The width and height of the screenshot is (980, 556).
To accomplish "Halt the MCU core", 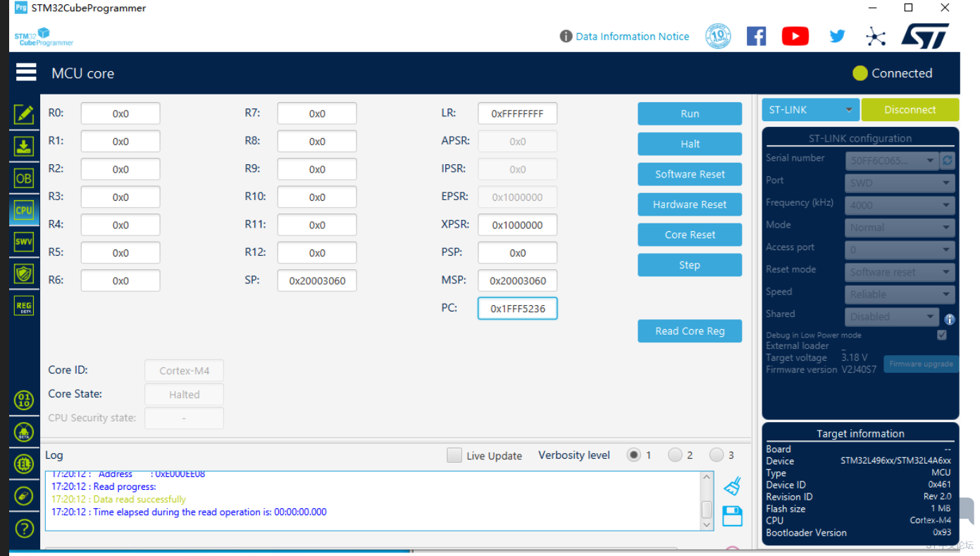I will point(690,144).
